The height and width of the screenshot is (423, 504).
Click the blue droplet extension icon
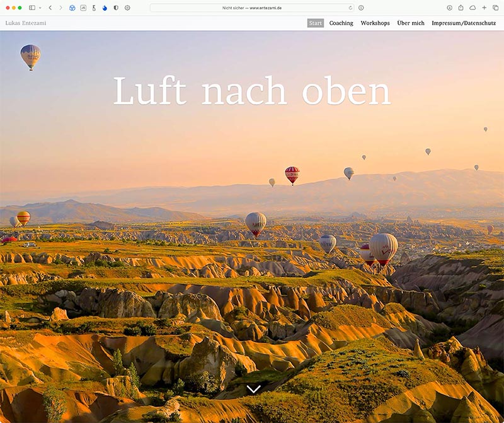(x=105, y=8)
